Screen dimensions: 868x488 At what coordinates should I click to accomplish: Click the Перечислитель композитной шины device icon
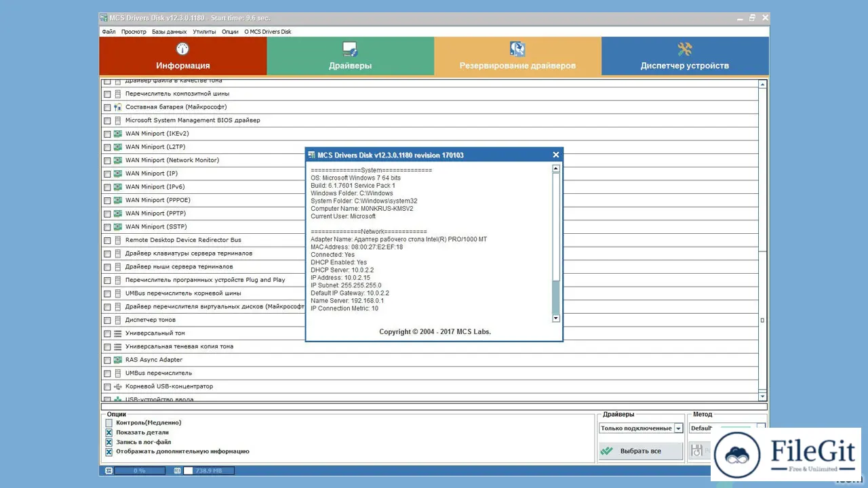(118, 94)
